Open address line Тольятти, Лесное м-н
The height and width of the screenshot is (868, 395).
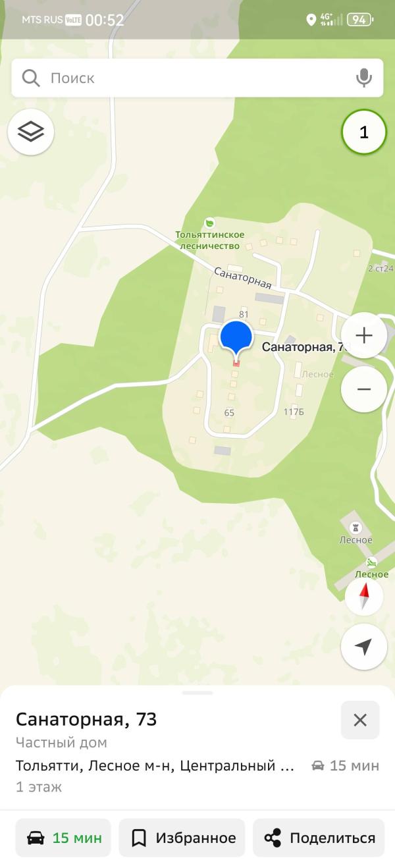click(155, 766)
